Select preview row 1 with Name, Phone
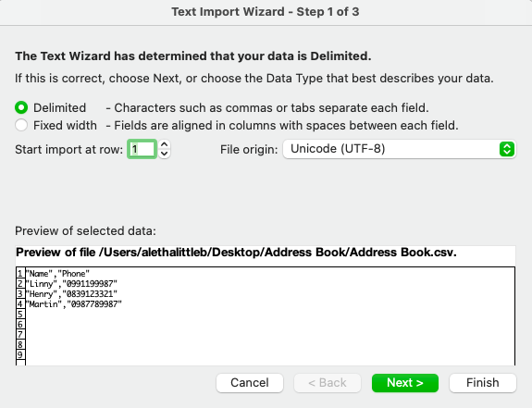 tap(58, 273)
